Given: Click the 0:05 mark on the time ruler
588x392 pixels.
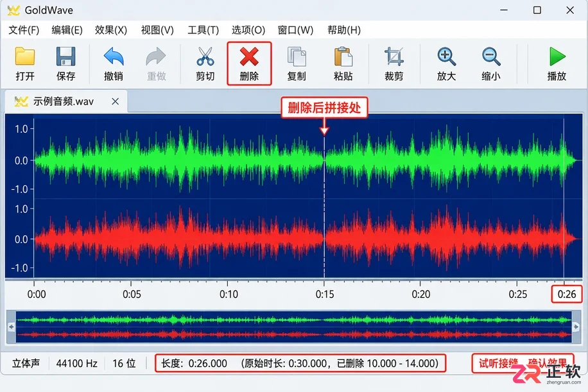Looking at the screenshot, I should (132, 294).
